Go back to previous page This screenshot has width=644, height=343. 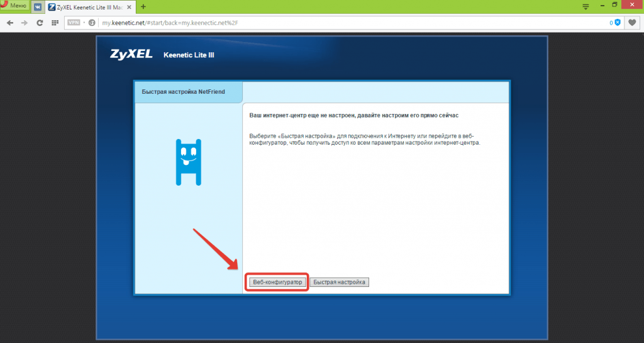(x=10, y=23)
